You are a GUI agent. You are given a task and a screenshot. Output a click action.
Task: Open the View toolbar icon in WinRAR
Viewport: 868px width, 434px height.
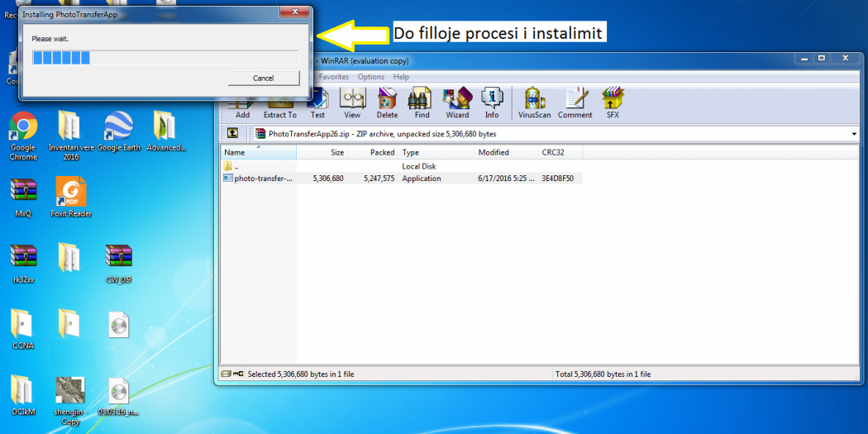tap(352, 103)
